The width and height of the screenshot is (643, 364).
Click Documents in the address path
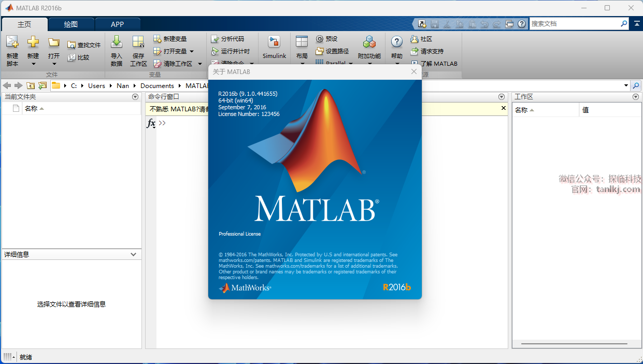157,86
